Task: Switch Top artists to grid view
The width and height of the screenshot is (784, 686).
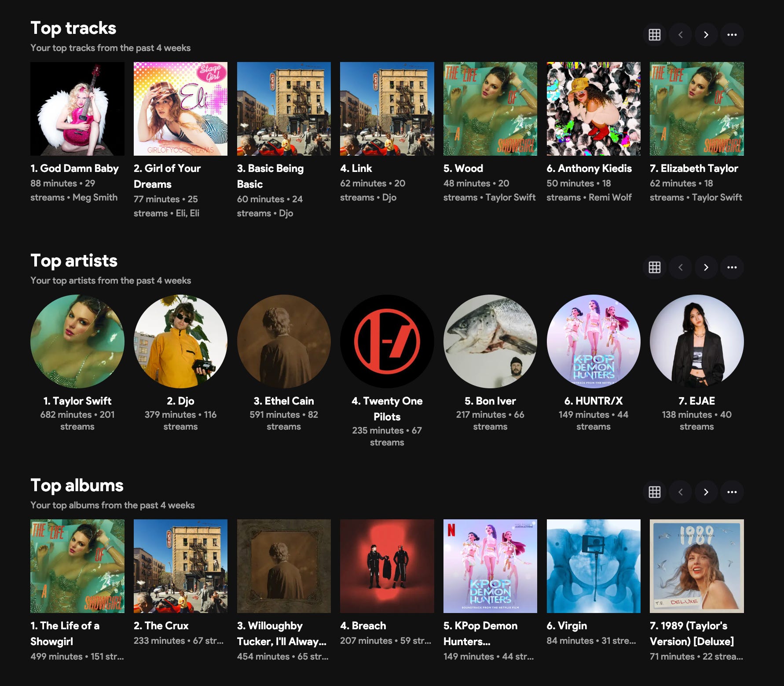Action: coord(654,267)
